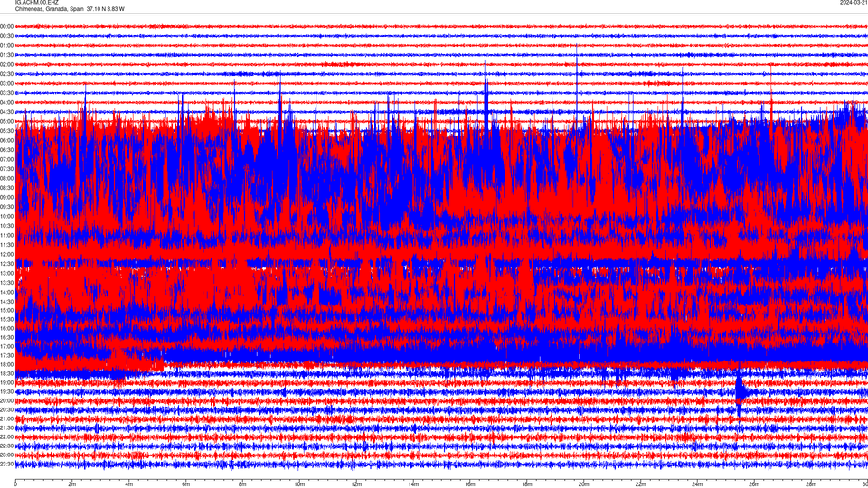The height and width of the screenshot is (488, 868).
Task: Click the 18m axis tick label
Action: click(x=527, y=484)
